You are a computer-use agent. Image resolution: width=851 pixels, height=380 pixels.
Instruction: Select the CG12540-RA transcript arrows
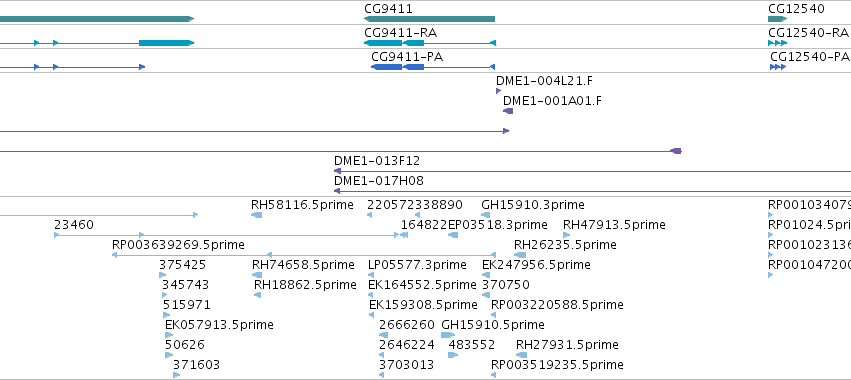[x=778, y=43]
